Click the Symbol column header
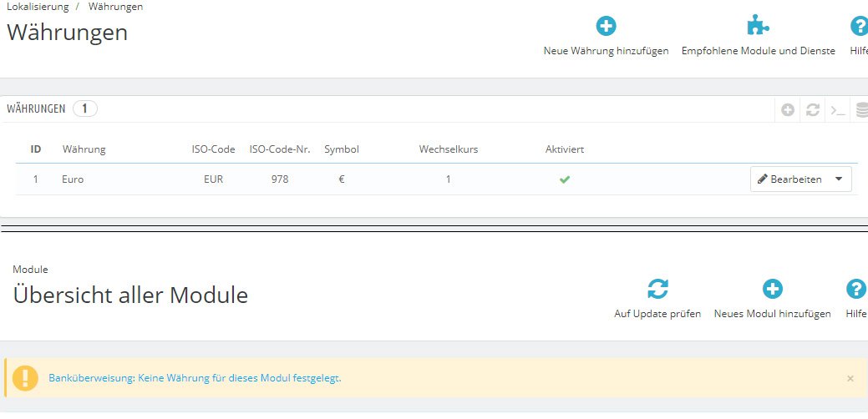This screenshot has width=868, height=419. pyautogui.click(x=342, y=149)
